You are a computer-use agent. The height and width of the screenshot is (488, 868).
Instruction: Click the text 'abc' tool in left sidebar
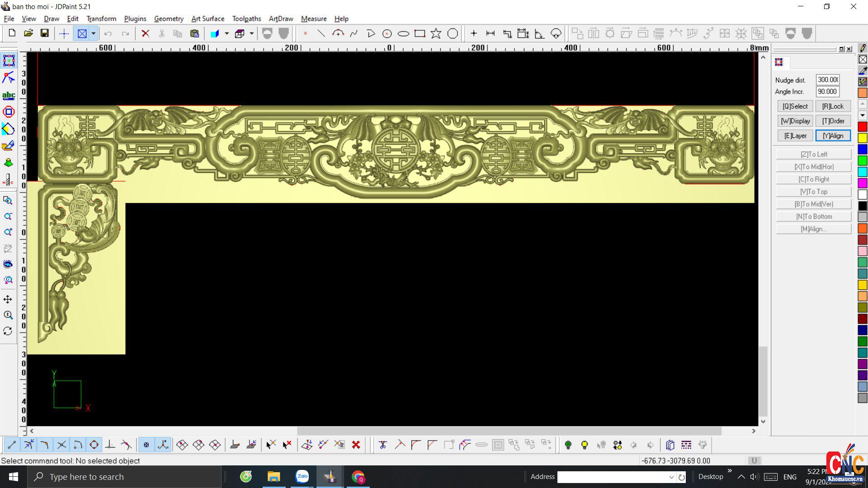8,95
